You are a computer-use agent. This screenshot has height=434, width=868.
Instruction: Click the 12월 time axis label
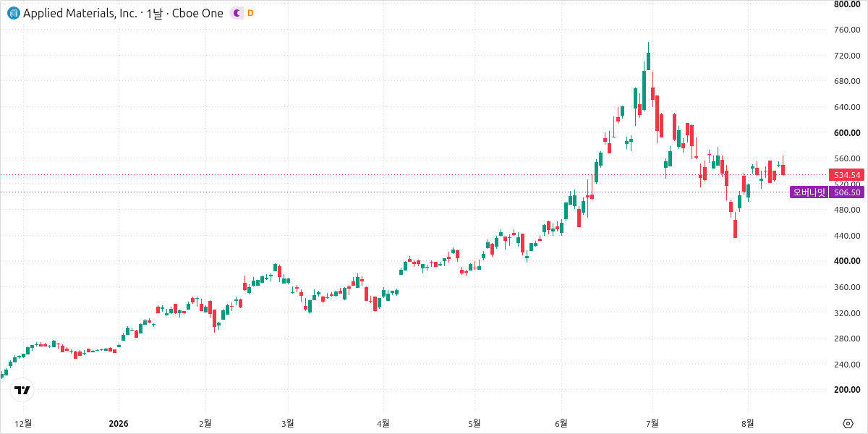click(24, 422)
